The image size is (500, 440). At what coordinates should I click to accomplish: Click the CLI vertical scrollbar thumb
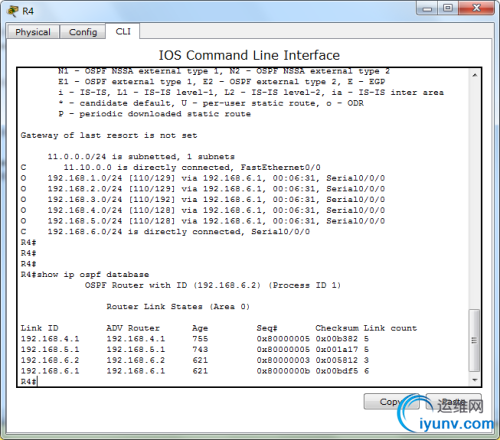[474, 340]
